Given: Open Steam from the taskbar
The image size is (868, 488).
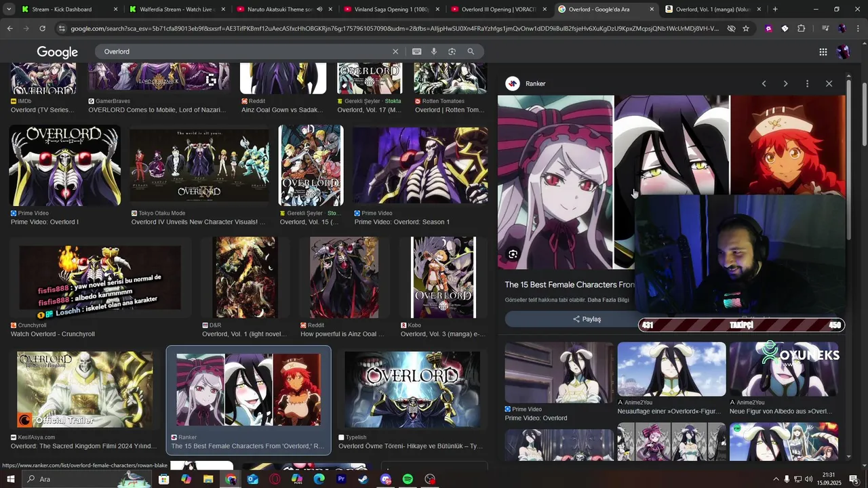Looking at the screenshot, I should (363, 479).
